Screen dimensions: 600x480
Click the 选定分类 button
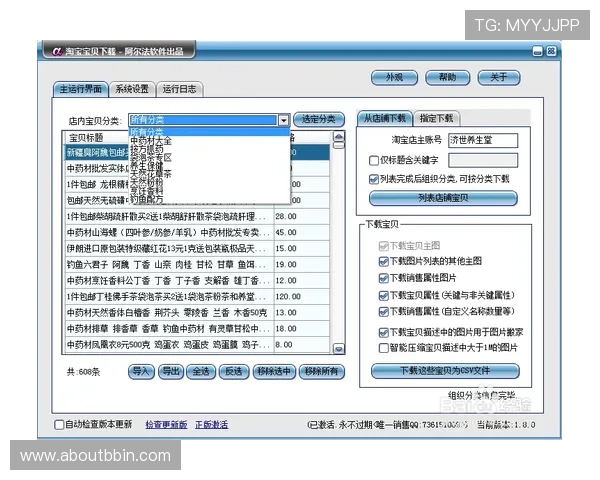click(x=319, y=119)
